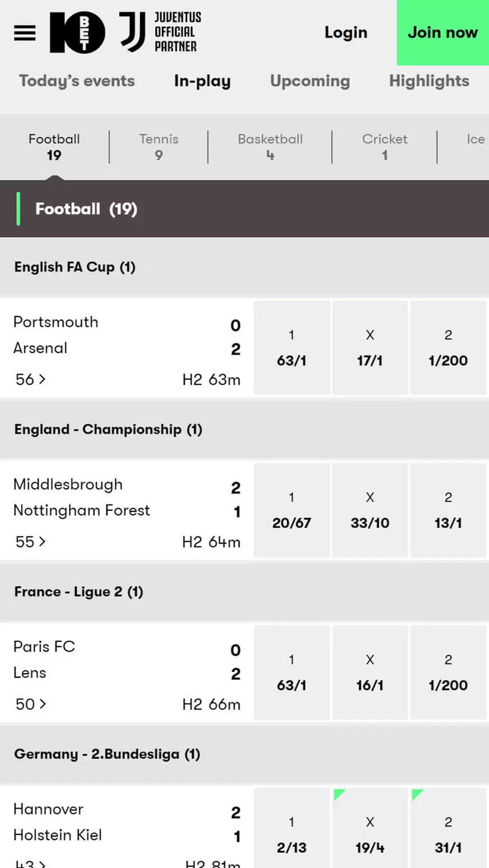This screenshot has width=489, height=868.
Task: Open the Upcoming tab
Action: 310,81
